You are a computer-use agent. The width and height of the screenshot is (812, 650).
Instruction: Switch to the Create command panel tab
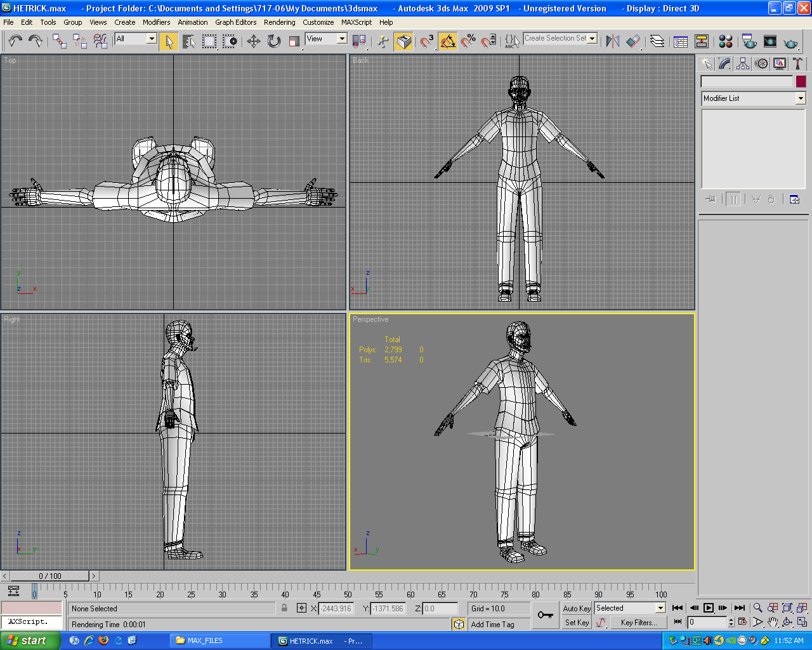(x=707, y=63)
